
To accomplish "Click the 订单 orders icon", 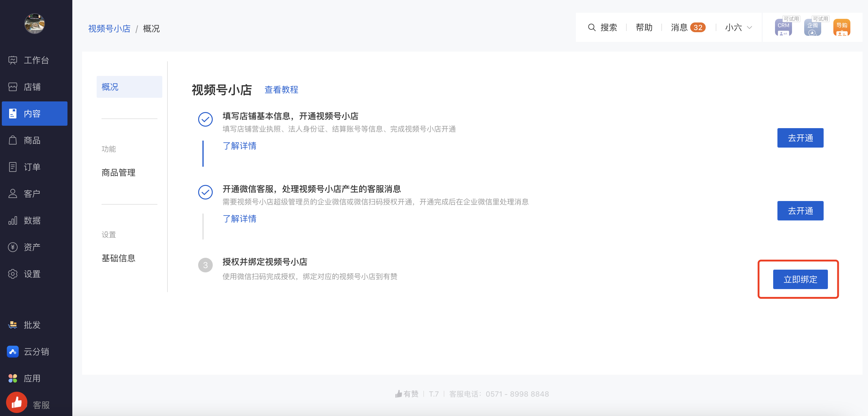I will pyautogui.click(x=13, y=167).
